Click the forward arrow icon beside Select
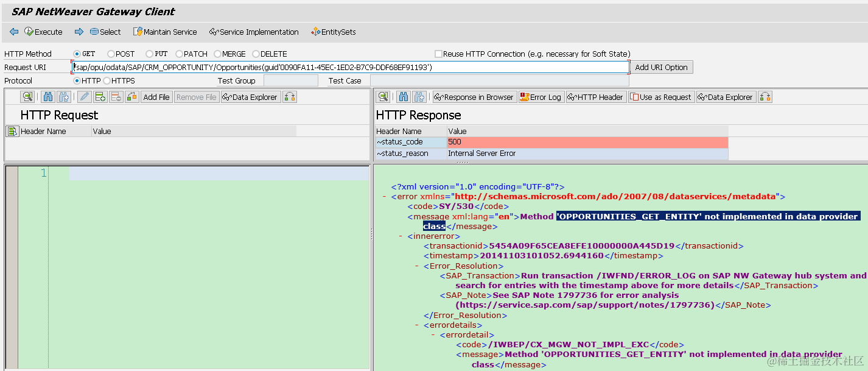This screenshot has width=868, height=371. pos(79,32)
